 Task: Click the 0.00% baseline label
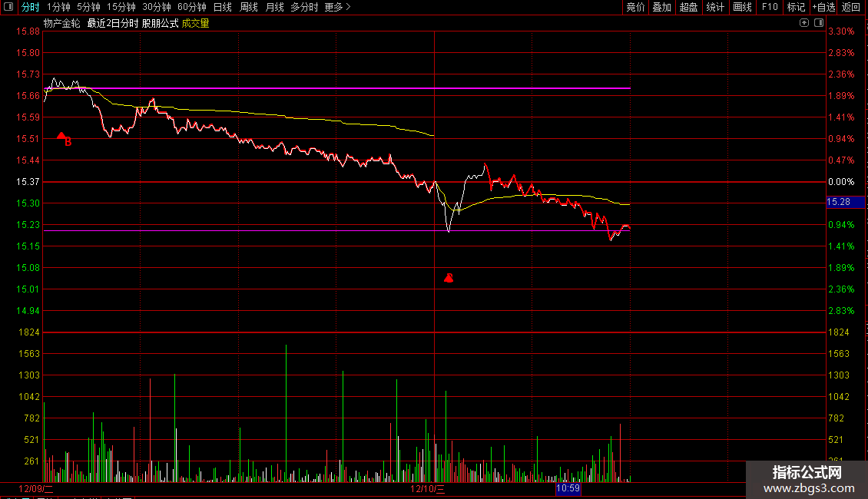(841, 182)
